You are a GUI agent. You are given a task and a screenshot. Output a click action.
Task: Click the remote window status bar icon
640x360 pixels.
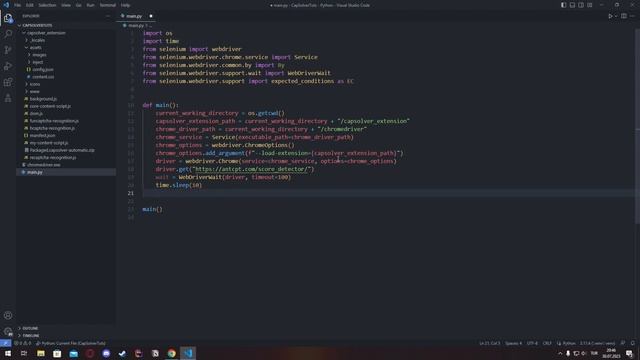[x=5, y=343]
